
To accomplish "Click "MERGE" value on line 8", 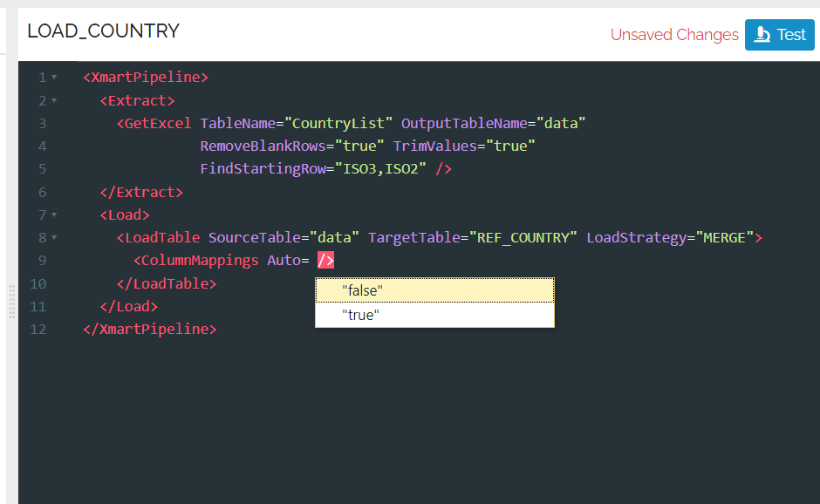I will click(x=724, y=238).
